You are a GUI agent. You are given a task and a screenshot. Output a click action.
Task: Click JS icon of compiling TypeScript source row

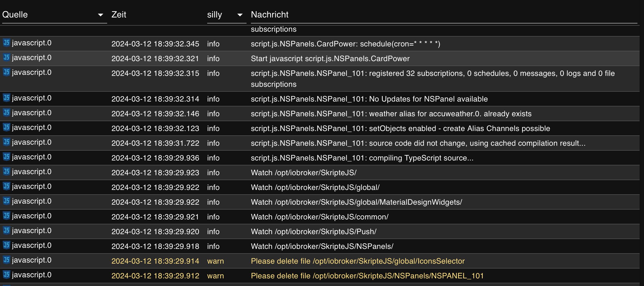(6, 157)
